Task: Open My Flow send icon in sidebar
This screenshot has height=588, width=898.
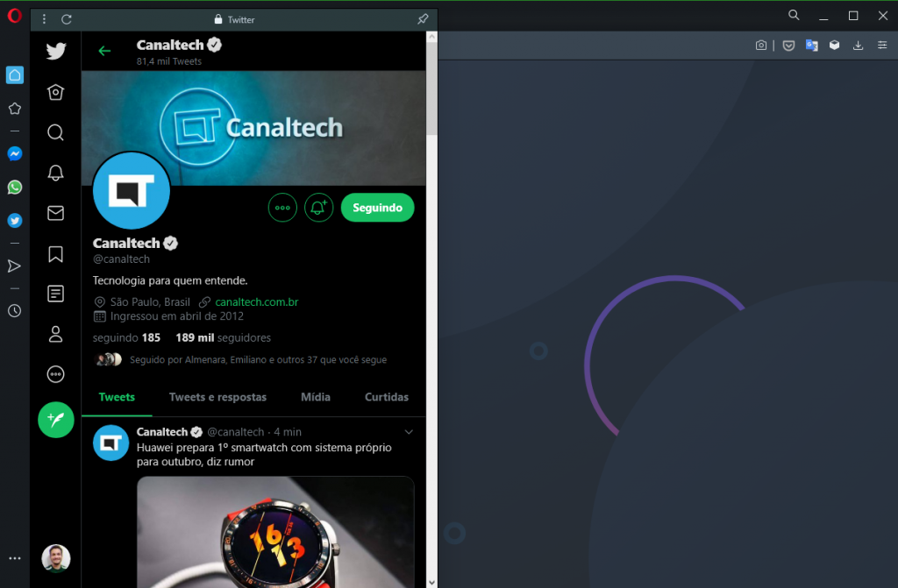Action: (x=14, y=266)
